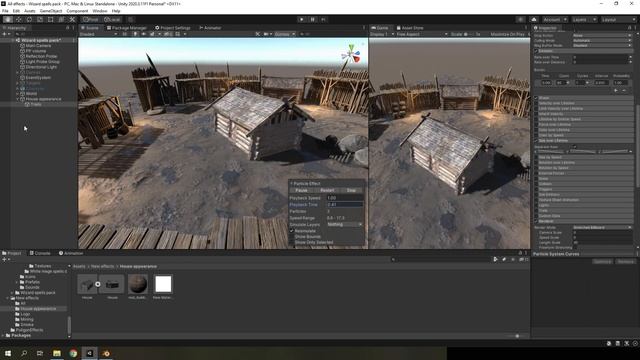Enable Velocity over Lifetime module
Screen dimensions: 640x360
pos(536,103)
